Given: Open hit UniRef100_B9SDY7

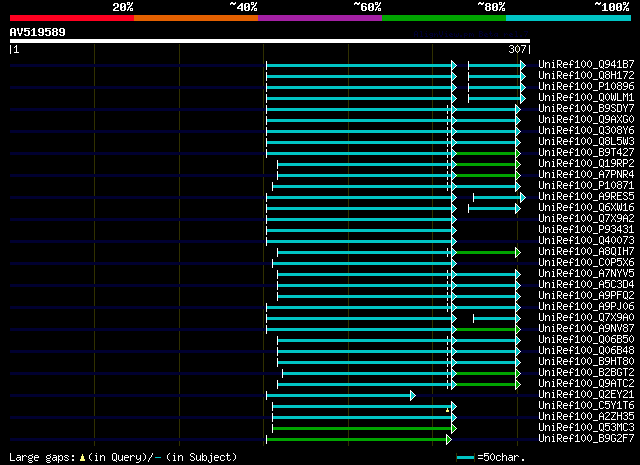Looking at the screenshot, I should pyautogui.click(x=586, y=108).
